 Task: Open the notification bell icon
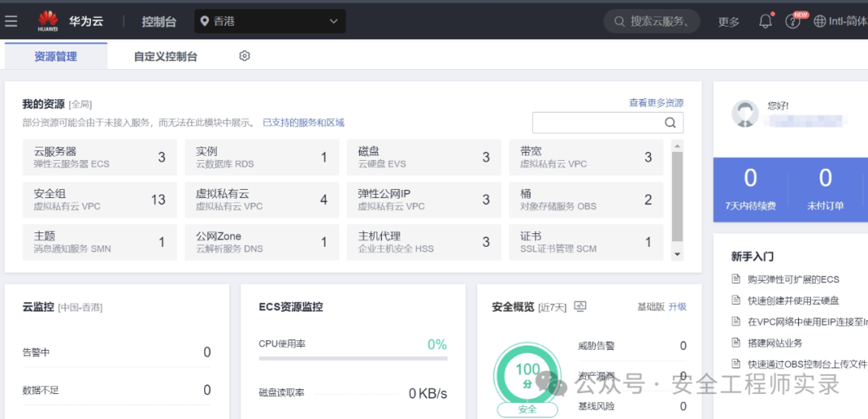(766, 21)
